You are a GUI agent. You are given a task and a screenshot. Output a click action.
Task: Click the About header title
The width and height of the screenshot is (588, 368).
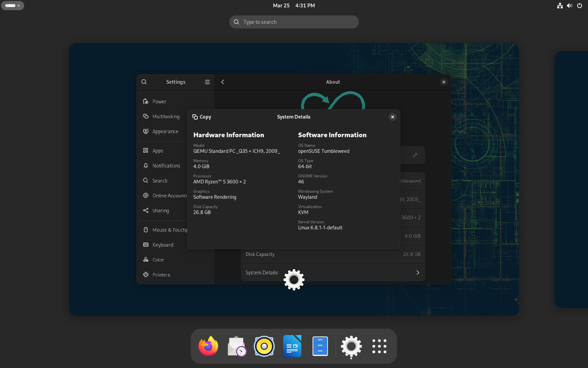[x=333, y=82]
